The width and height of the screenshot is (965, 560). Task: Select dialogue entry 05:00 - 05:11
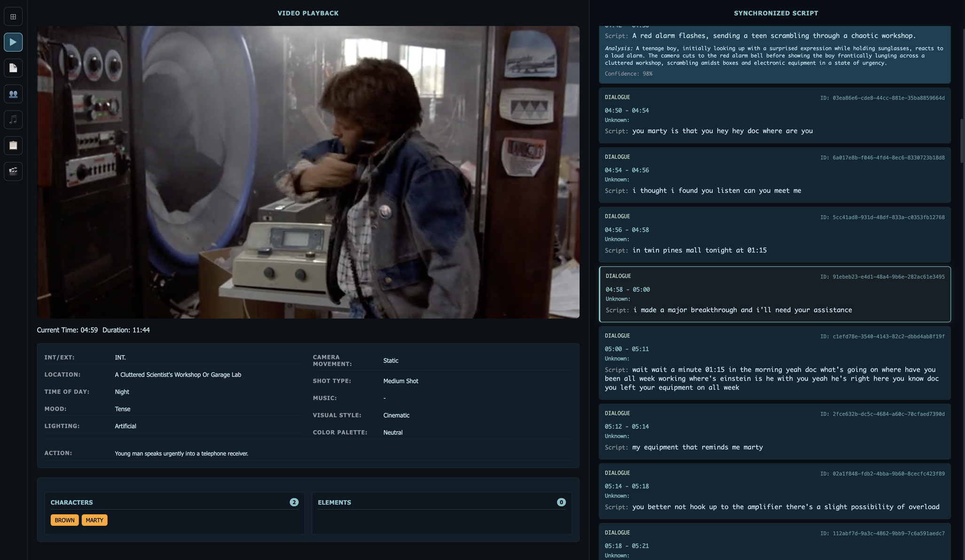(774, 363)
